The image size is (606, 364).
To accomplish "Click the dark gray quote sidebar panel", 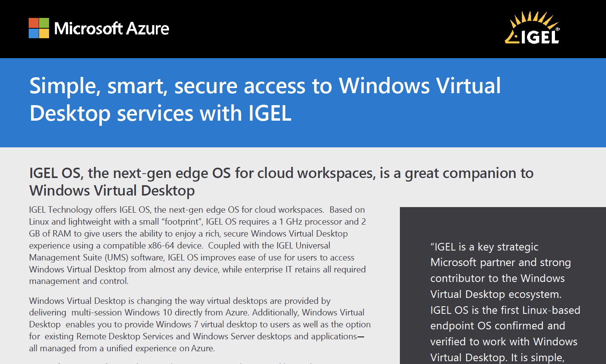I will pyautogui.click(x=503, y=286).
